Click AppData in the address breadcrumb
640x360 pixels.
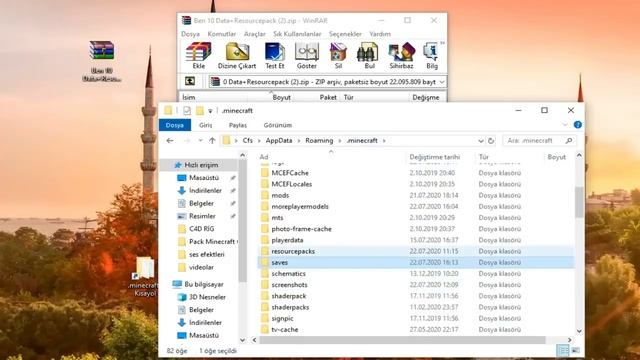pos(279,140)
